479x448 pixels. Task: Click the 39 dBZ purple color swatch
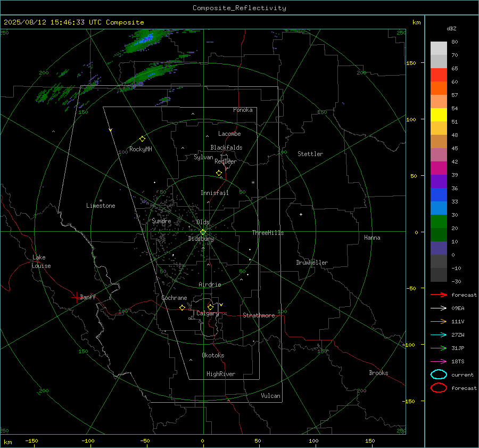click(x=439, y=182)
